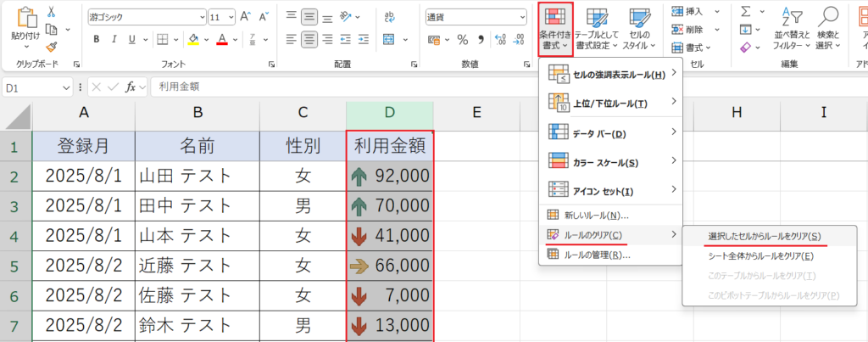Click the phonetic guide (furigana) icon
Screen dimensions: 868x342
point(253,39)
